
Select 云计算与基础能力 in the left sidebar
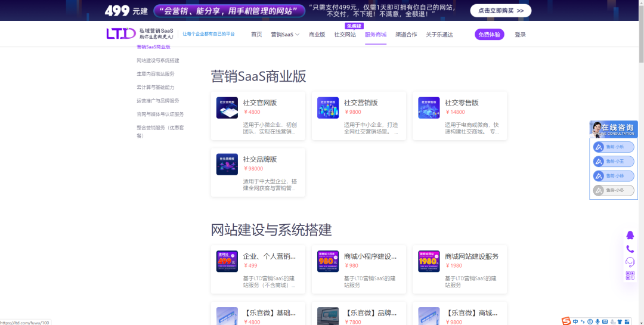coord(155,88)
